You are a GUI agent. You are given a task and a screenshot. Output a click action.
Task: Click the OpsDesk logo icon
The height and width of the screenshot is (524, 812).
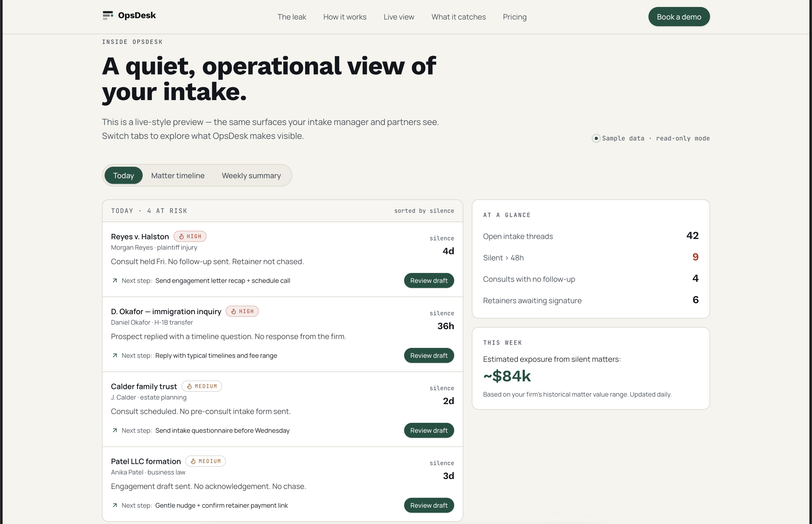[108, 15]
